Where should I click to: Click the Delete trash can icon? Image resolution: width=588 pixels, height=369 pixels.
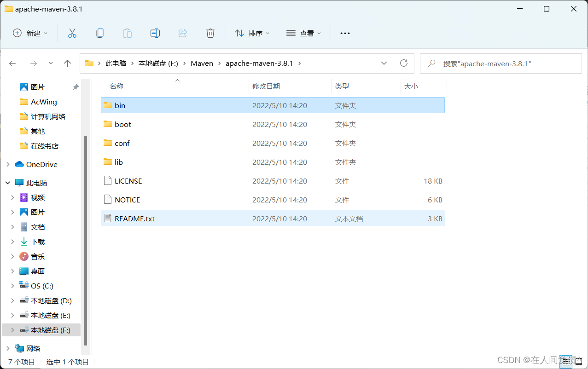point(210,33)
